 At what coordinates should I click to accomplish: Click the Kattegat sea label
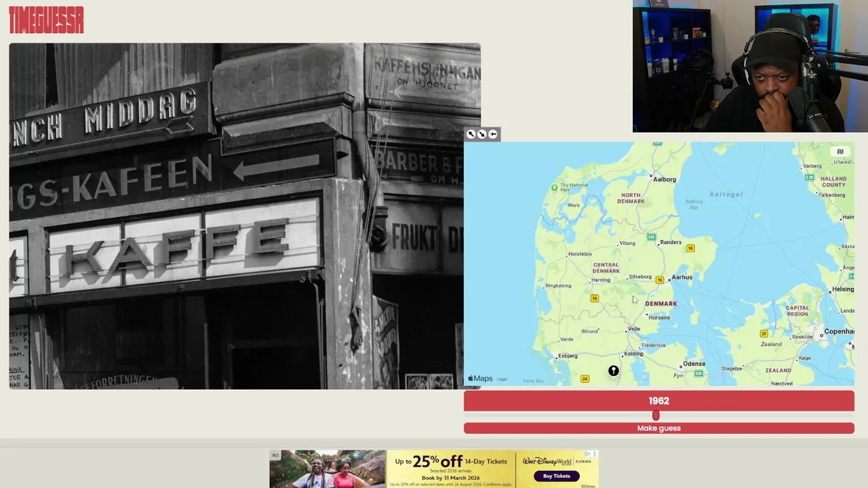tap(726, 195)
